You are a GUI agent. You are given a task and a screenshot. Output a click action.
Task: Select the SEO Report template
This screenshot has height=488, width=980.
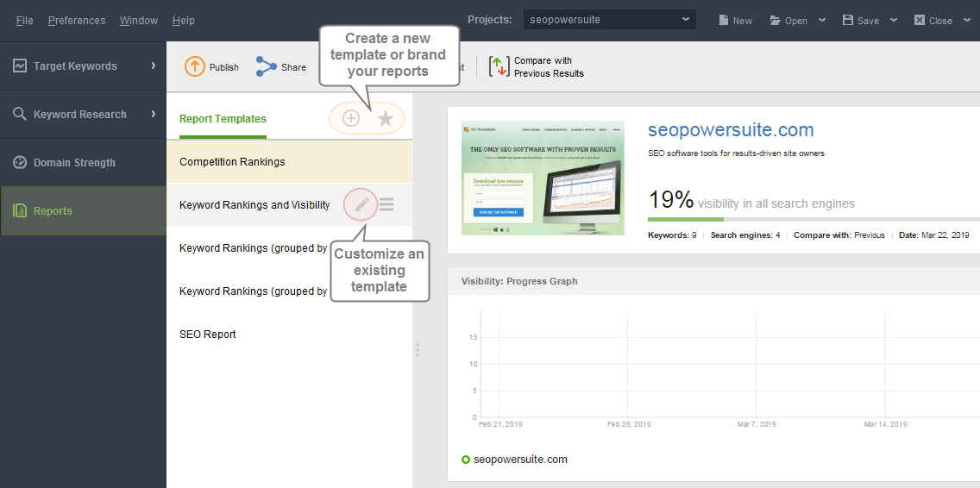(x=289, y=335)
